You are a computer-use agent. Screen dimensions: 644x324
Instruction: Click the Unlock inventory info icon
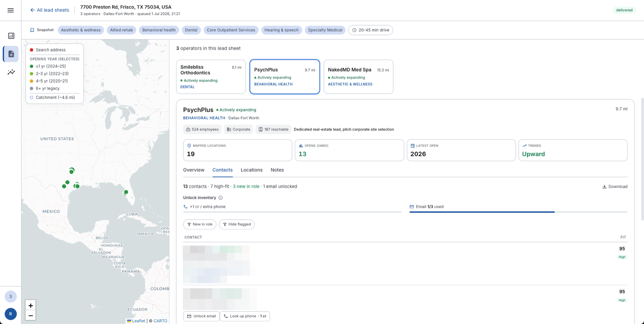pos(220,198)
